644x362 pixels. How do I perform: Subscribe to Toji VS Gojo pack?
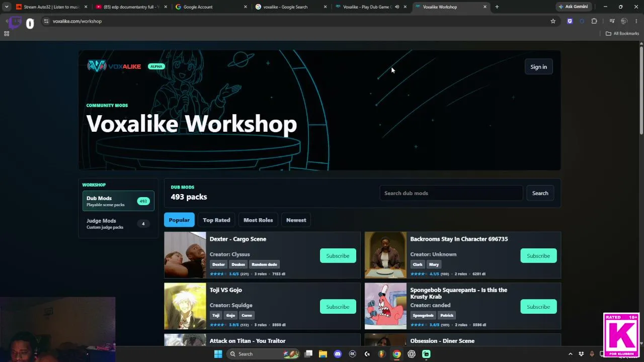coord(338,307)
